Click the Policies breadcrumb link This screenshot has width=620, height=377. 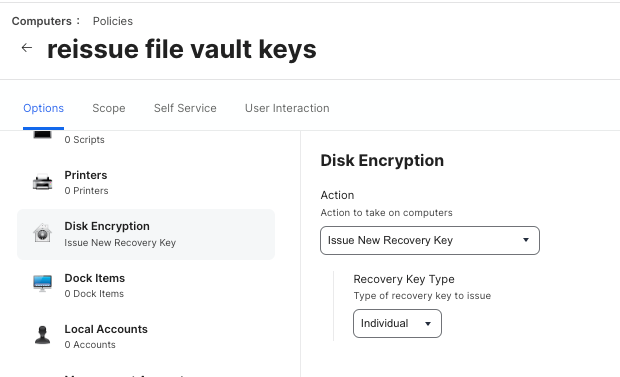[113, 21]
